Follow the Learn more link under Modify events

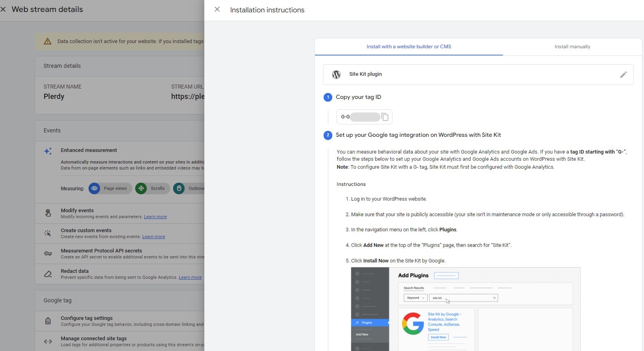pyautogui.click(x=155, y=217)
